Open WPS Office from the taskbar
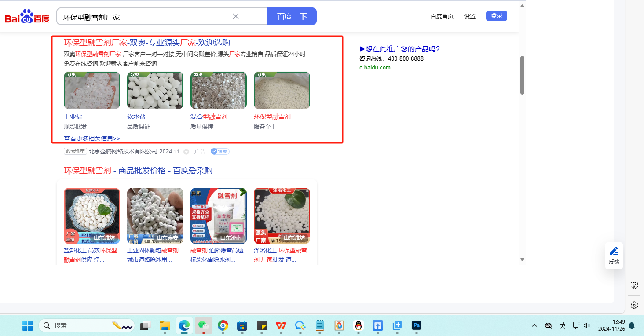644x336 pixels. click(x=281, y=325)
